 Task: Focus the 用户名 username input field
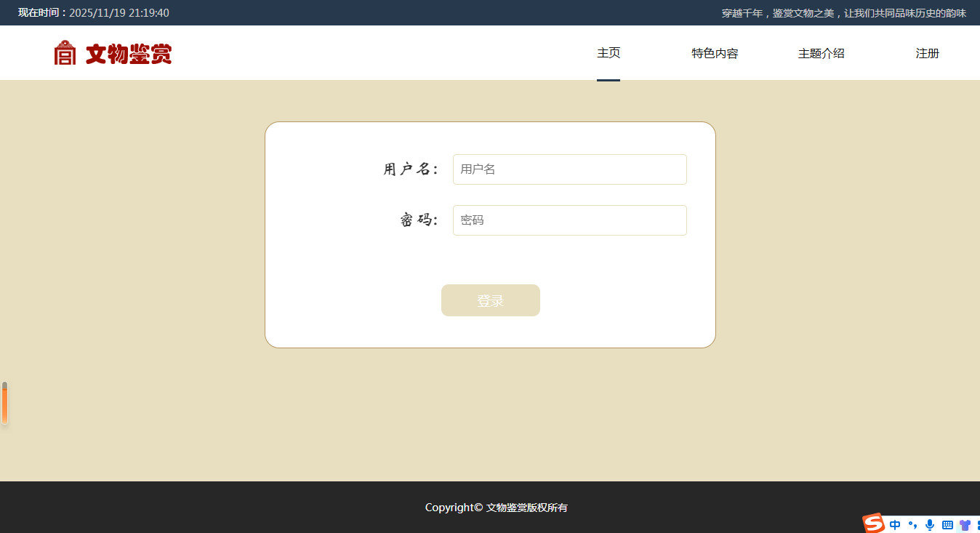tap(569, 169)
